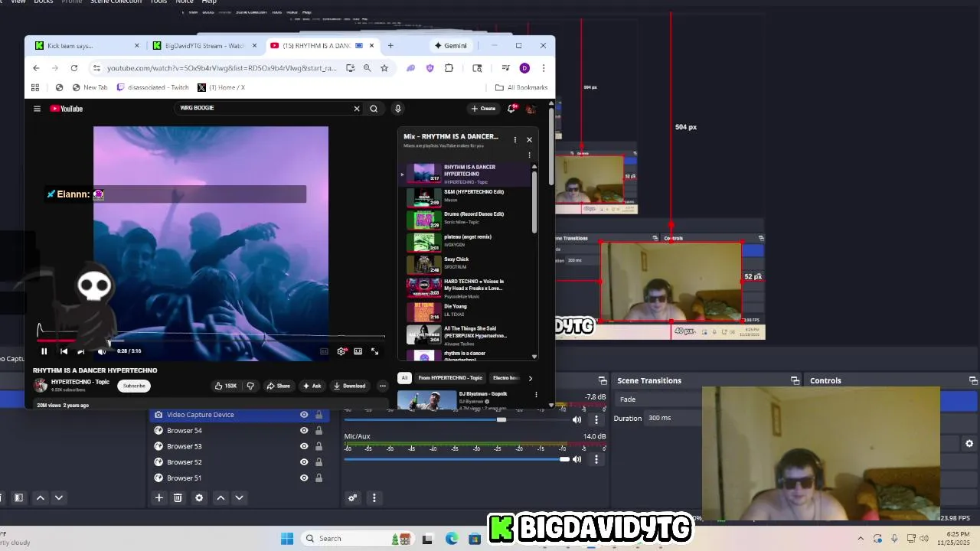This screenshot has height=551, width=980.
Task: Go to previous video in player
Action: [64, 351]
